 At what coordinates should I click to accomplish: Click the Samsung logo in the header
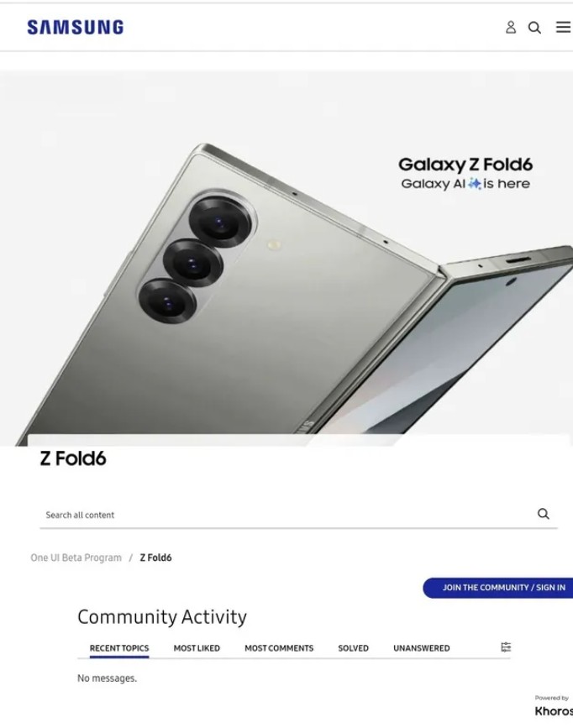[x=76, y=28]
